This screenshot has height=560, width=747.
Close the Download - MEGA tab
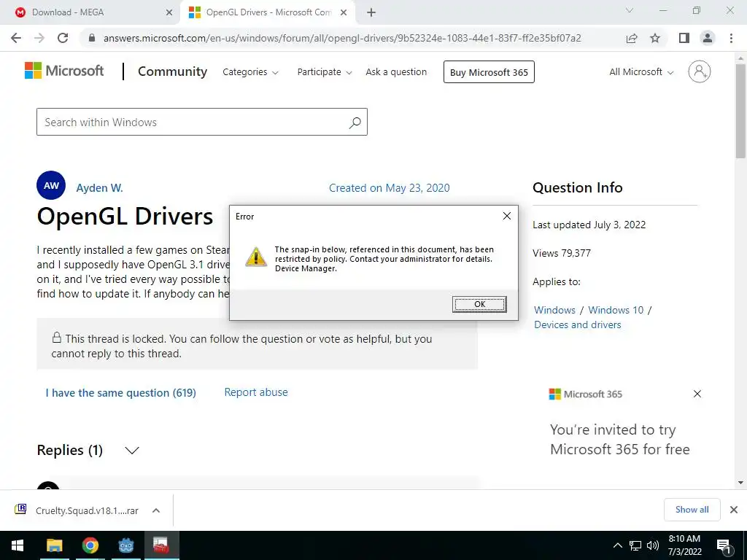169,13
